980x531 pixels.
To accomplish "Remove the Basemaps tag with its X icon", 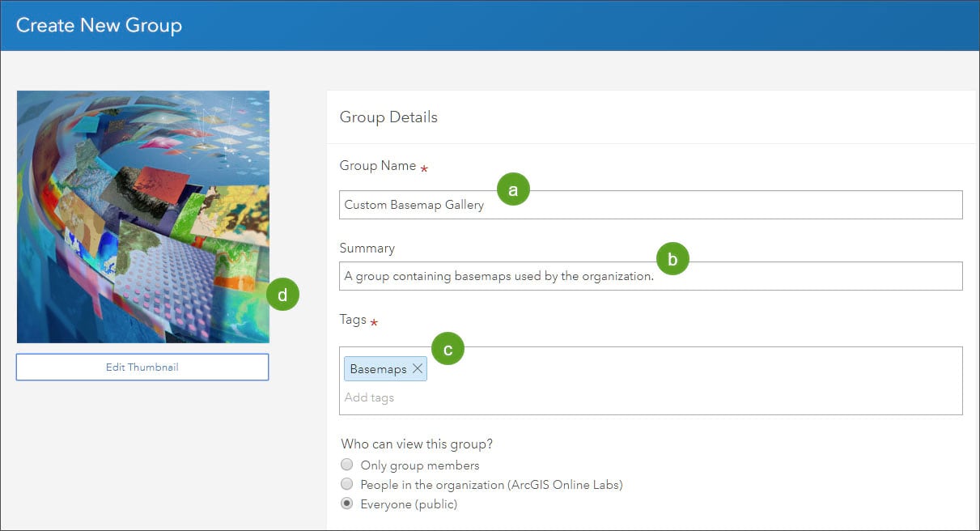I will [x=418, y=368].
